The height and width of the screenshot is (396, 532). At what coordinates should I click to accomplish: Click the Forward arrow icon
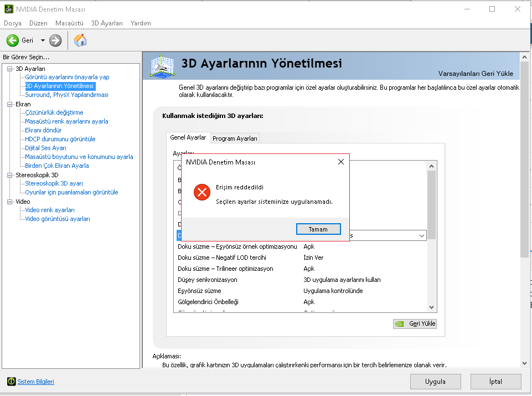click(x=55, y=41)
